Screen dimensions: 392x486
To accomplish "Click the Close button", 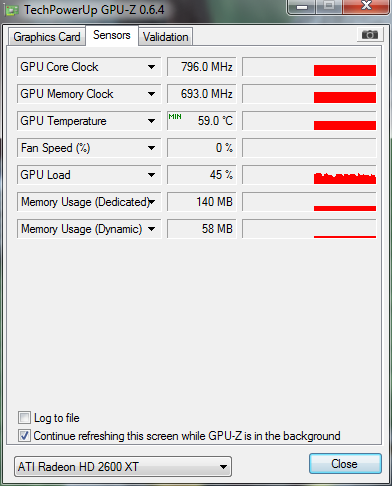I will (x=345, y=464).
